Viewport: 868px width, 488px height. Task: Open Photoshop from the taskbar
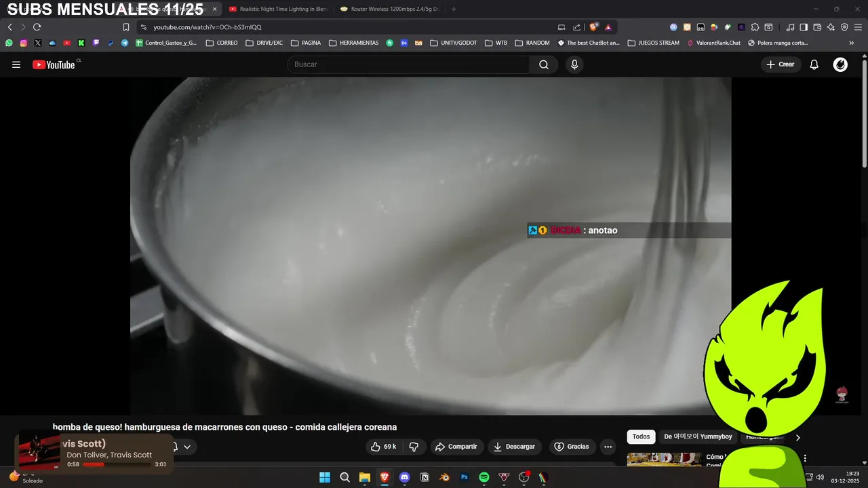click(x=465, y=477)
